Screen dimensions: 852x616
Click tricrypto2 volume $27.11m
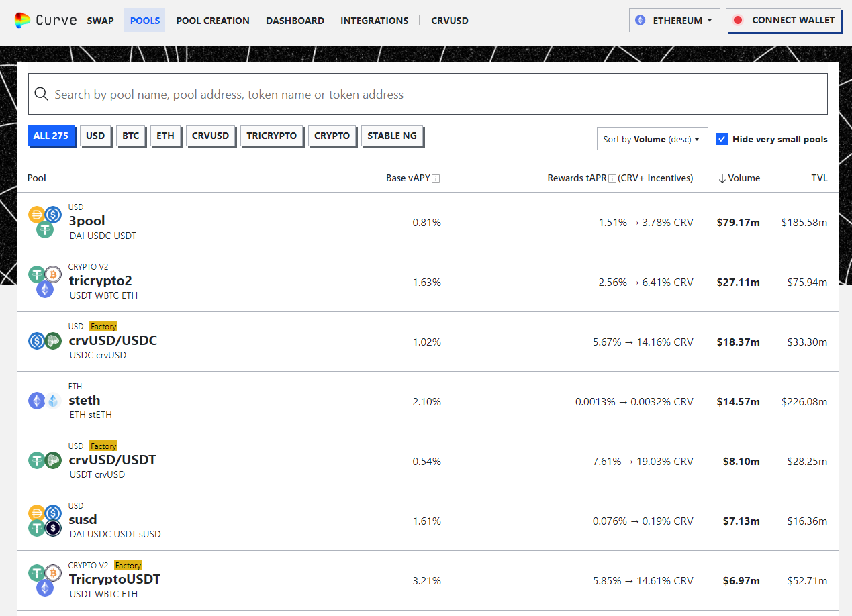point(739,283)
